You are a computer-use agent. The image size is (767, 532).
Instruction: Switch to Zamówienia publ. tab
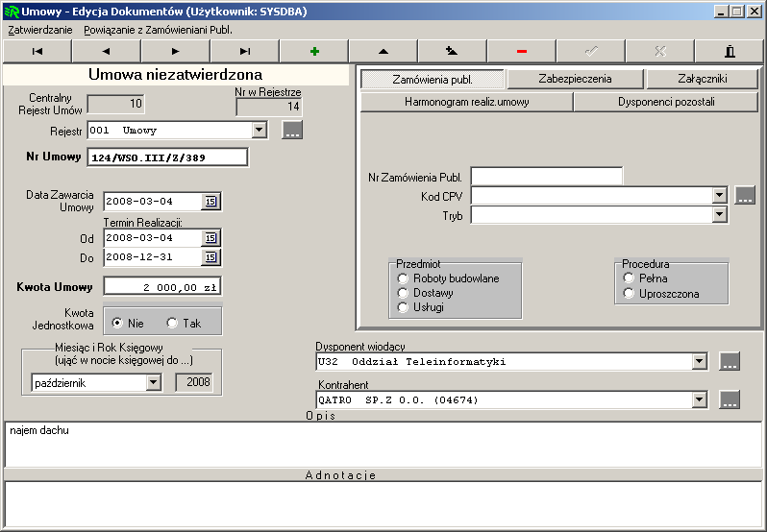(x=433, y=79)
